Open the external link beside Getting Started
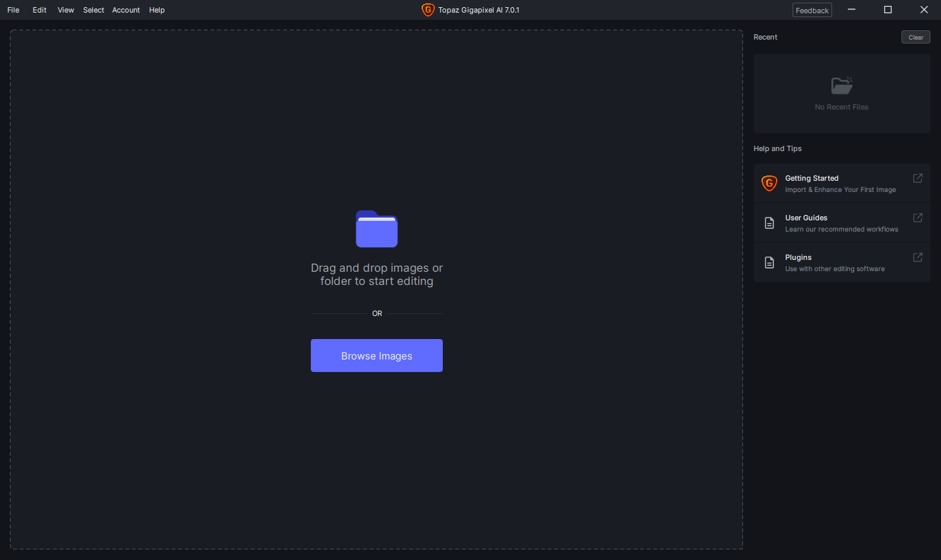Screen dimensions: 941x560 click(917, 178)
